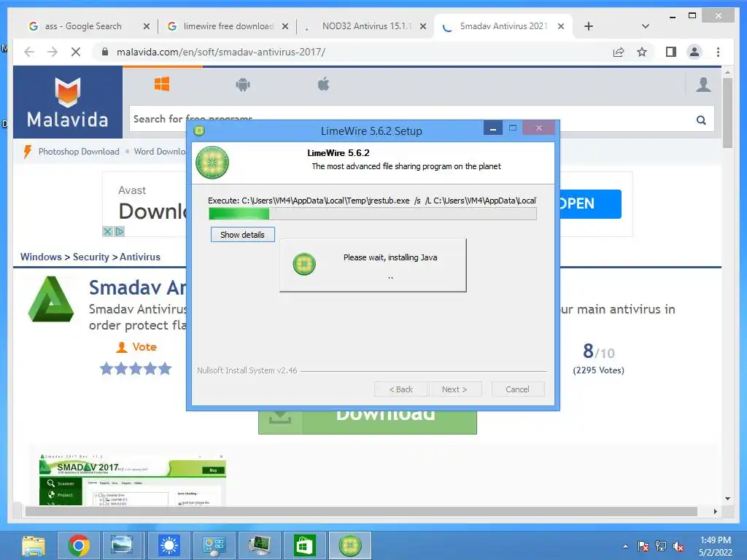747x560 pixels.
Task: Show hidden tray icons arrow
Action: 625,546
